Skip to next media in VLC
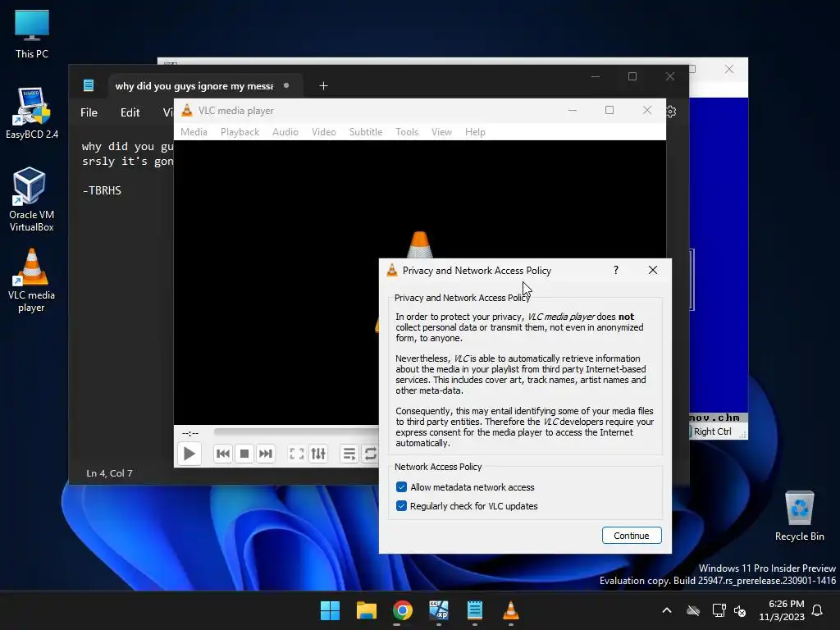Viewport: 840px width, 630px height. click(x=266, y=454)
